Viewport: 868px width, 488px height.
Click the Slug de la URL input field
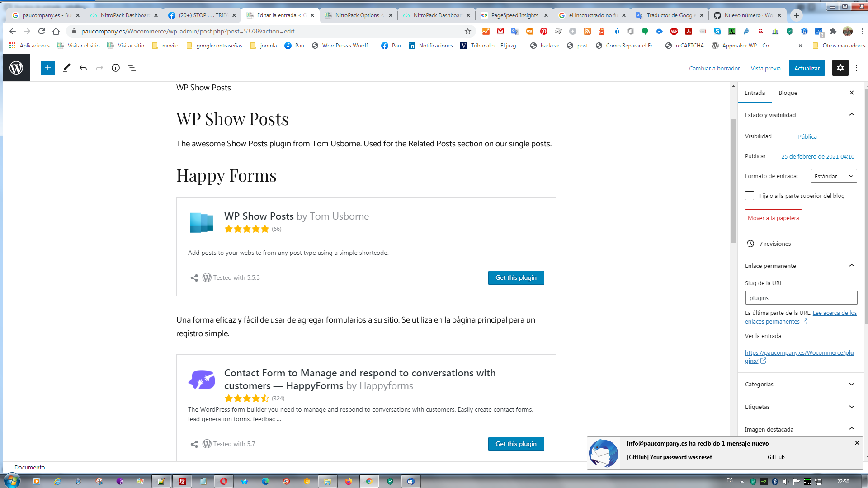coord(801,298)
